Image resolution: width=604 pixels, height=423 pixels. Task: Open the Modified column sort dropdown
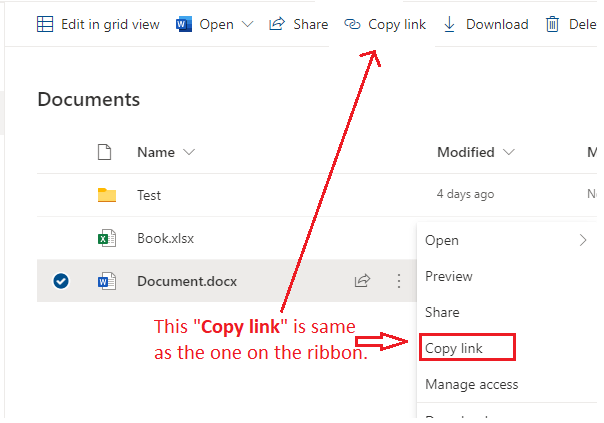click(x=508, y=152)
